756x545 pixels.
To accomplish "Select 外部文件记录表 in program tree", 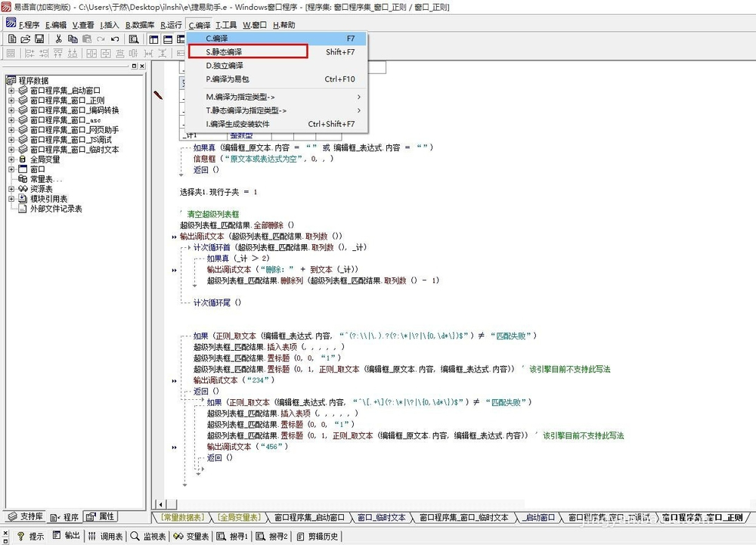I will click(55, 209).
